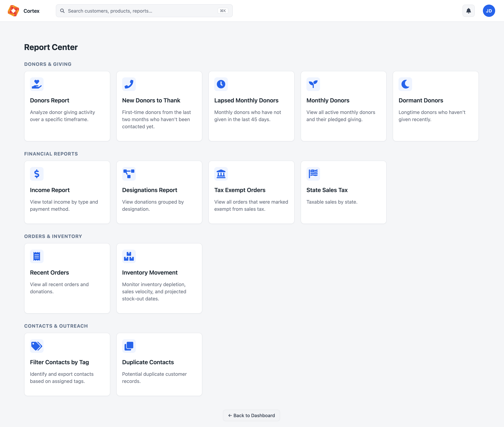Open the State Sales Tax title

(327, 190)
